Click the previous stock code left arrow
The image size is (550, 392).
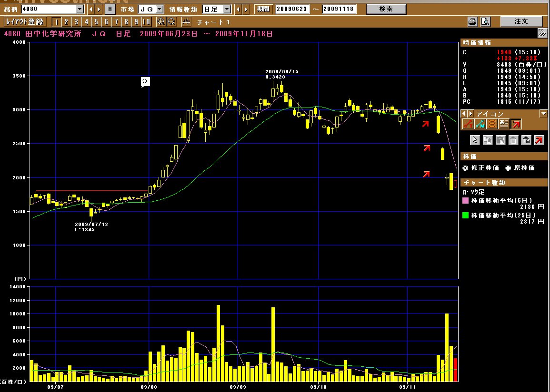[91, 9]
